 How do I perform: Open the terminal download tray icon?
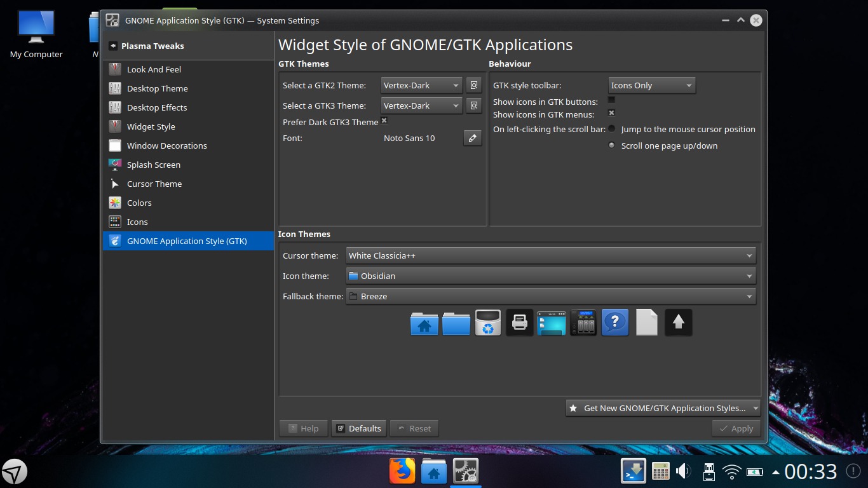(634, 471)
